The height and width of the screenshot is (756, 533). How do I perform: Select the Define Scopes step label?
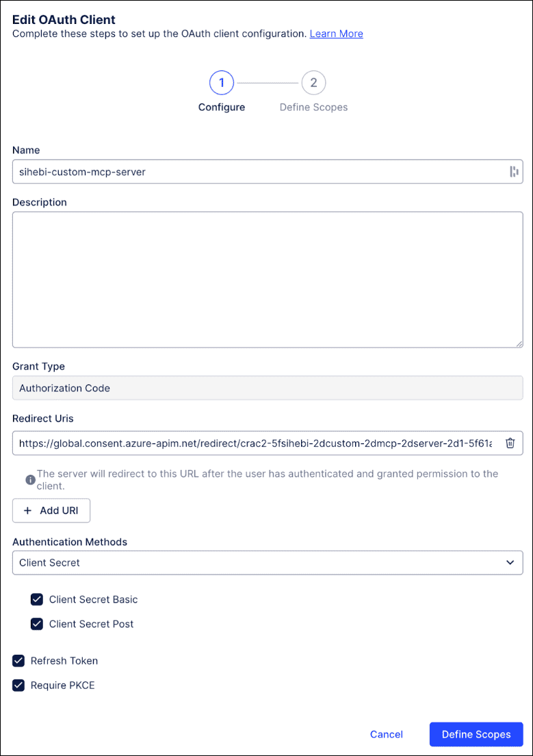(313, 107)
